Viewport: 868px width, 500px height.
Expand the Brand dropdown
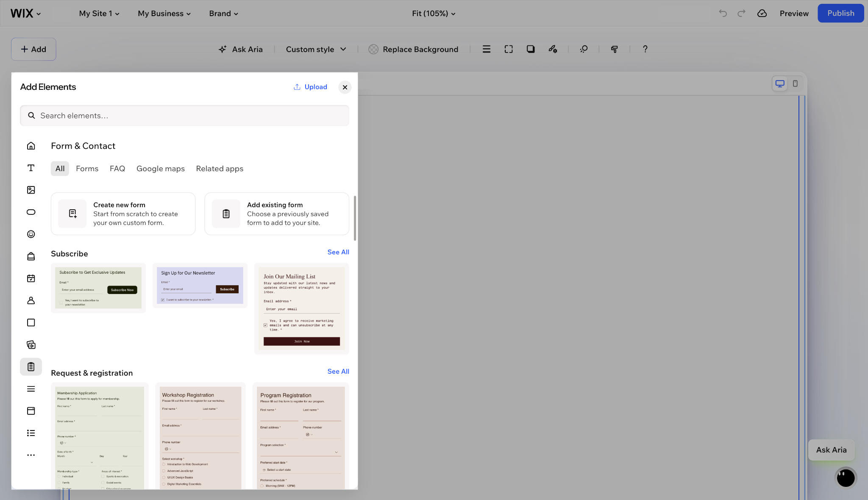223,13
